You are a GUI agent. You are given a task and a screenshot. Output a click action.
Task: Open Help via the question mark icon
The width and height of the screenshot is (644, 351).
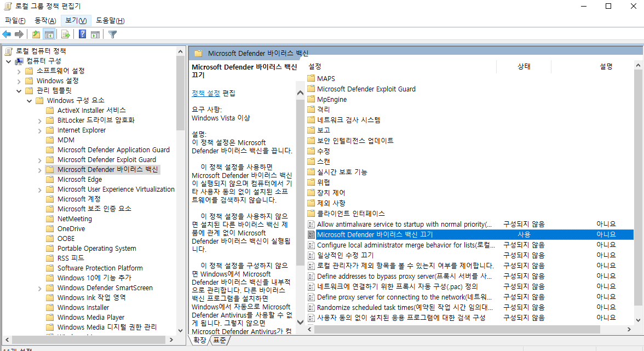pyautogui.click(x=83, y=34)
